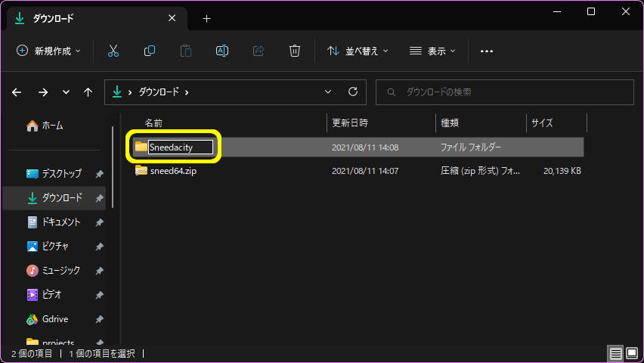Expand the address bar history chevron

(328, 92)
